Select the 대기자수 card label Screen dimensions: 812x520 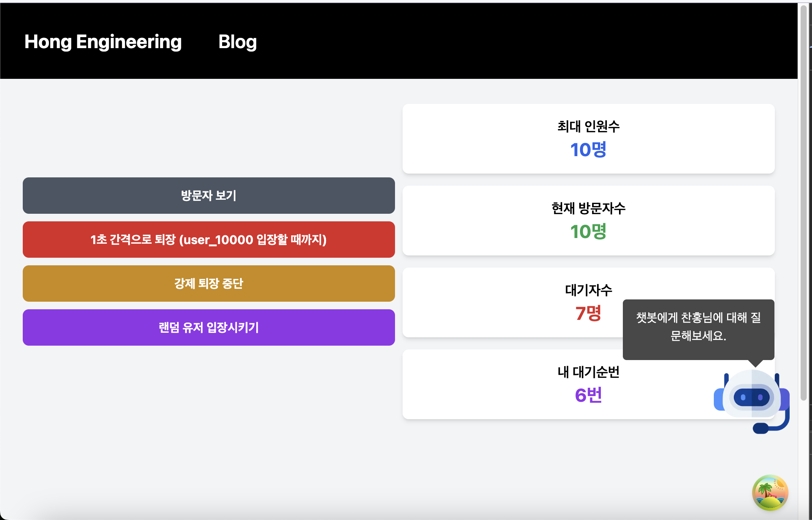tap(588, 290)
